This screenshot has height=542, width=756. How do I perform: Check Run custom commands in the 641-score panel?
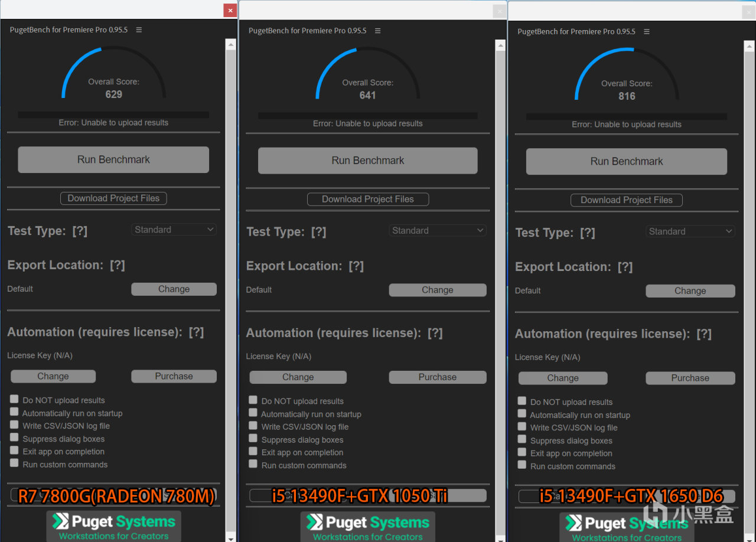253,464
